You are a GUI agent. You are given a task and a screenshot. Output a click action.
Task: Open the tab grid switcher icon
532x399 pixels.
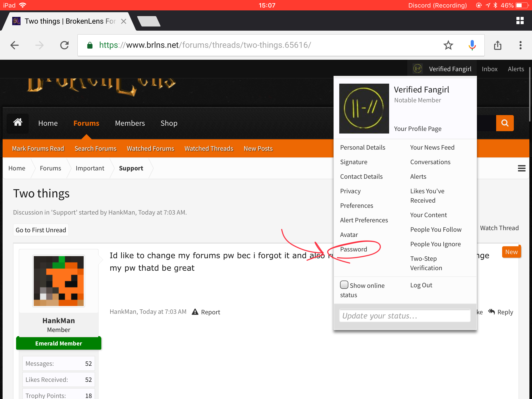pyautogui.click(x=520, y=21)
